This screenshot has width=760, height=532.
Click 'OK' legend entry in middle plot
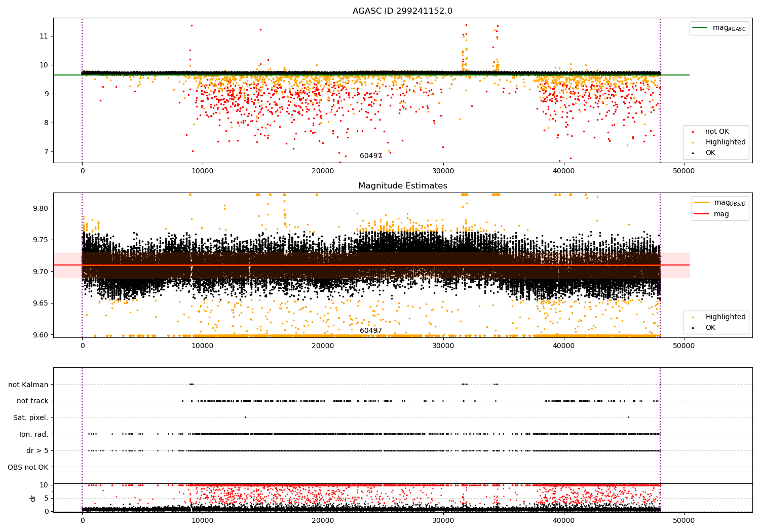710,328
